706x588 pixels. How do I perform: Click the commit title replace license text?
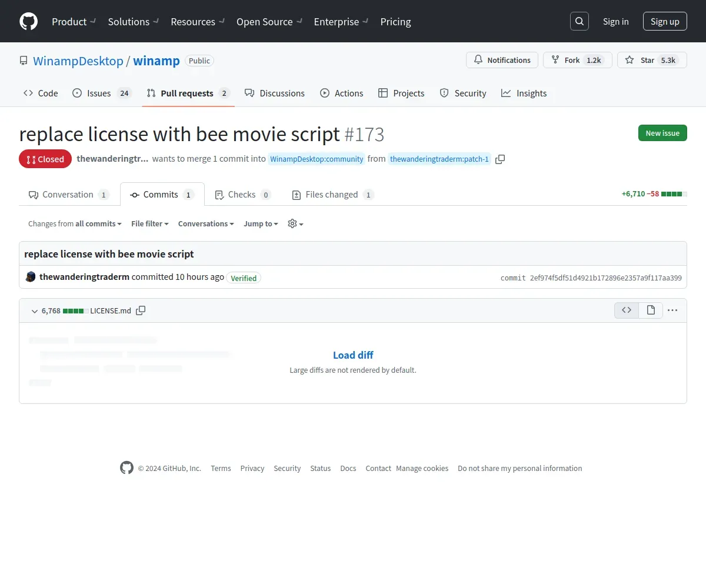(x=109, y=254)
